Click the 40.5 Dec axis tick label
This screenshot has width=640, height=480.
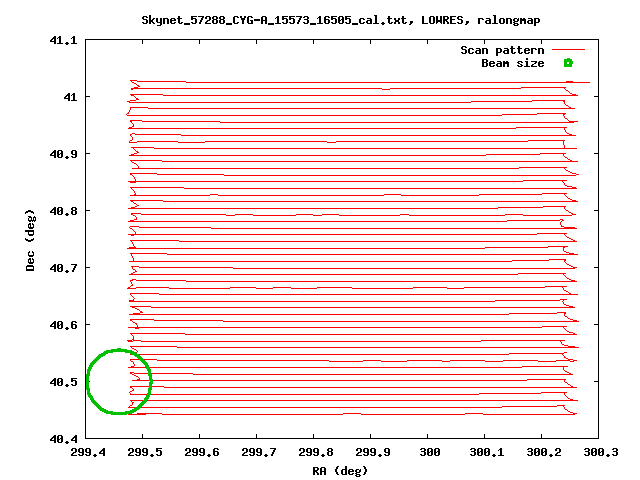pyautogui.click(x=63, y=382)
